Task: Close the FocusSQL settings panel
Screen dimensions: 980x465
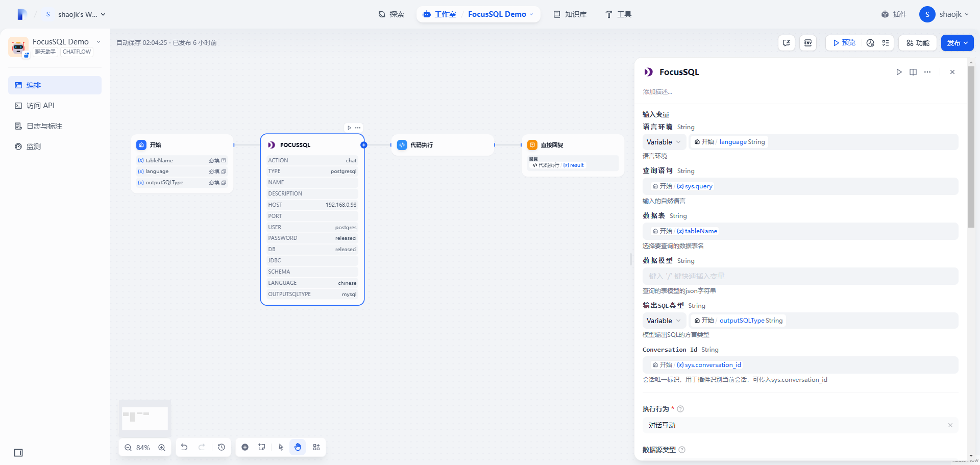Action: pos(952,72)
